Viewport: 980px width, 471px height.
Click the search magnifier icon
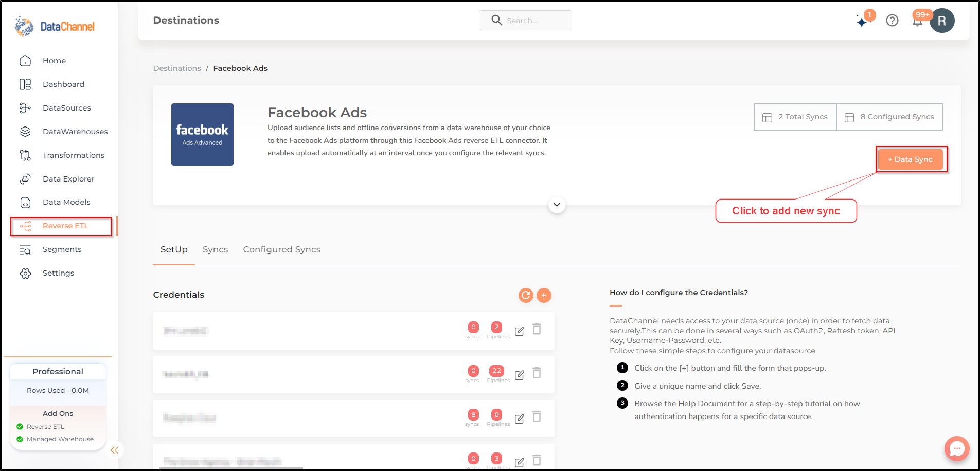point(496,20)
